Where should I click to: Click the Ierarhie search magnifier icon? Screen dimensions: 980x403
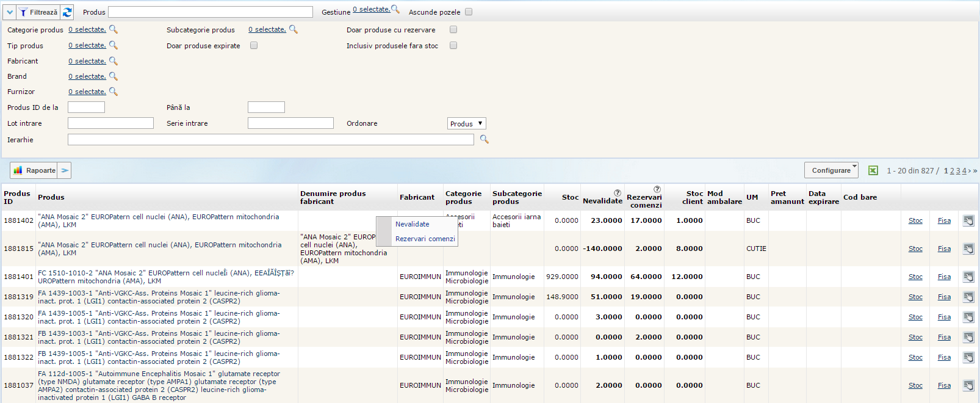pyautogui.click(x=485, y=139)
